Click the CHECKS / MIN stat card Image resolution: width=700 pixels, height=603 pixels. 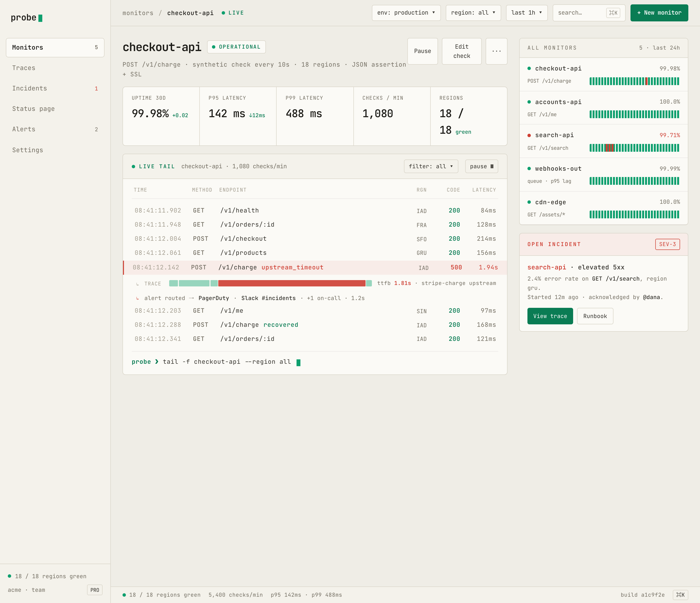coord(392,116)
